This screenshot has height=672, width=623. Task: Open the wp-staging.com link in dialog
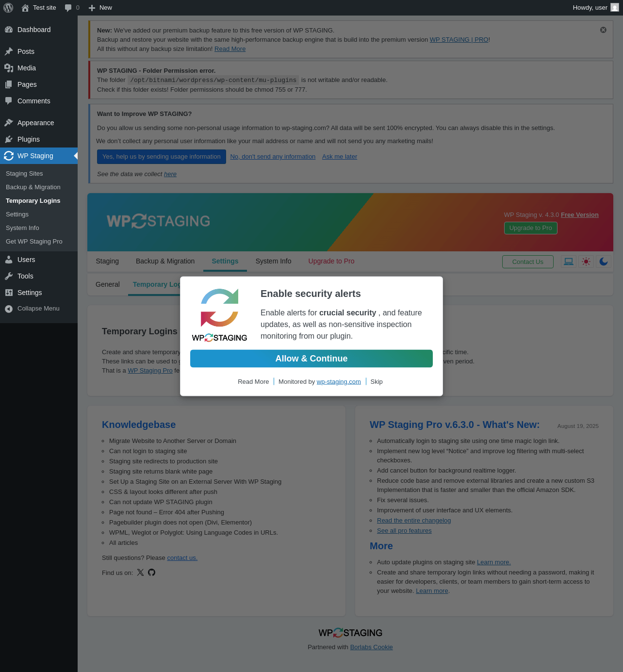click(339, 382)
